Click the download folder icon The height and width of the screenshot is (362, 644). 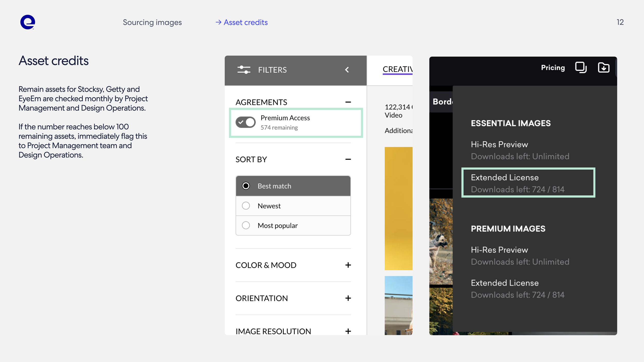604,68
